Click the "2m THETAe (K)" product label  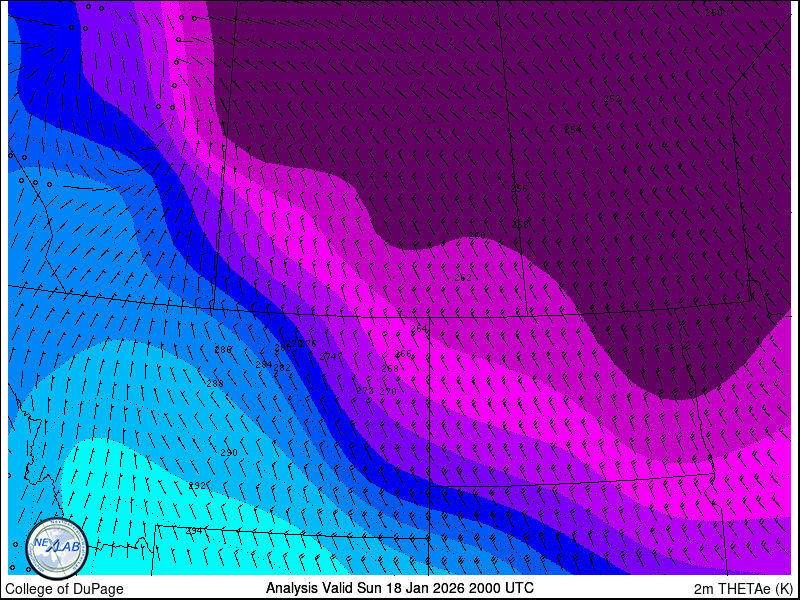coord(744,589)
